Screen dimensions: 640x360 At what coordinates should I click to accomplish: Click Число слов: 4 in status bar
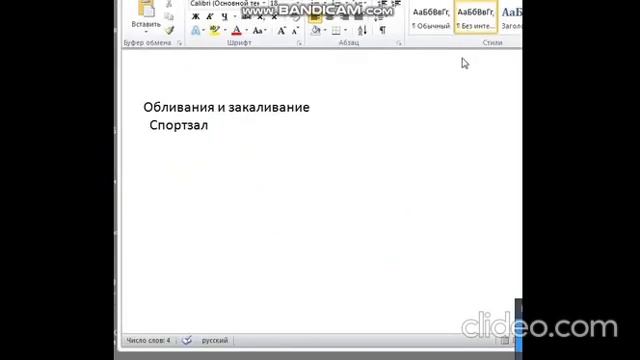click(x=148, y=340)
